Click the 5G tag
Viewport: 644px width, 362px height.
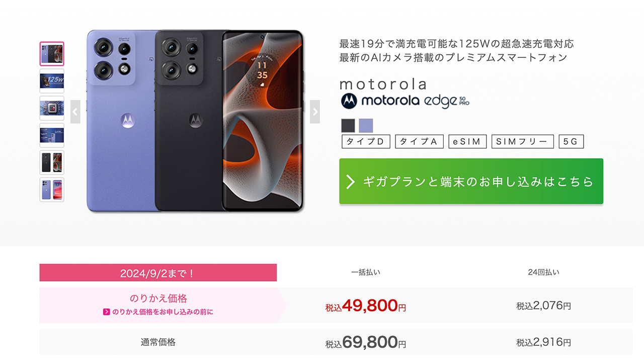pos(571,142)
